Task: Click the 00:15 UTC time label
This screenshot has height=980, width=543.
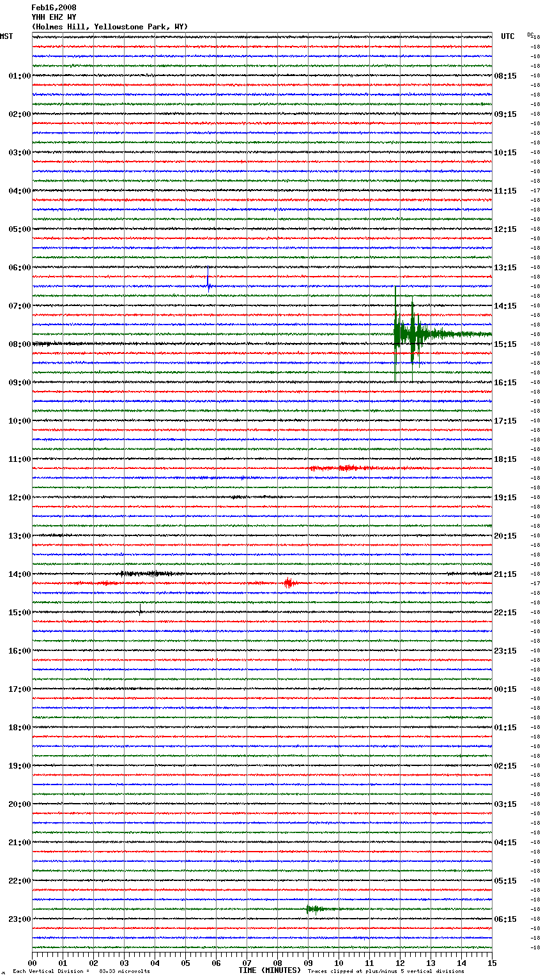Action: click(505, 689)
